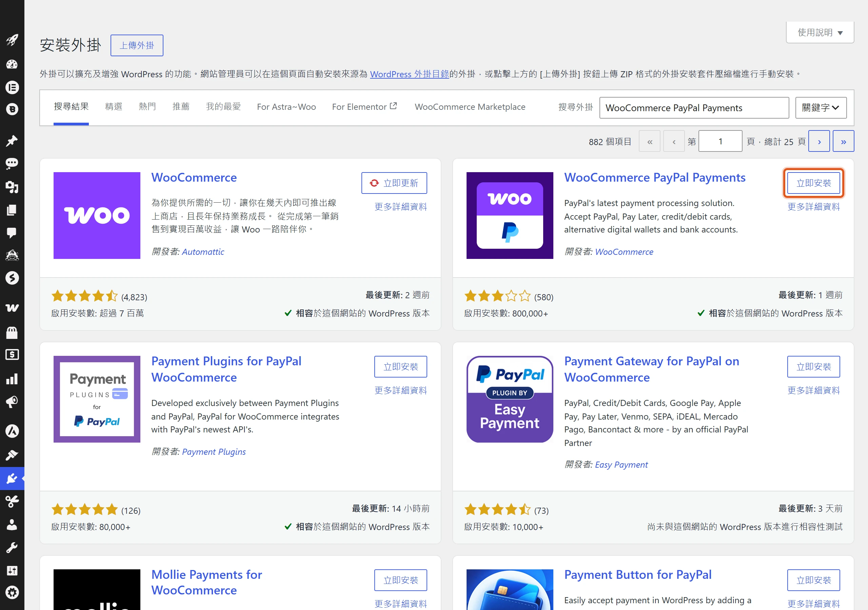Open the For Elementor external tab
The image size is (868, 610).
(364, 107)
